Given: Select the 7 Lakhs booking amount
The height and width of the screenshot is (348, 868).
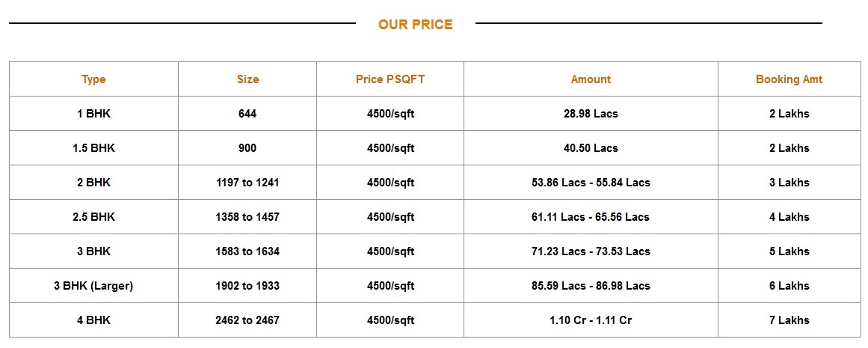Looking at the screenshot, I should click(x=789, y=320).
